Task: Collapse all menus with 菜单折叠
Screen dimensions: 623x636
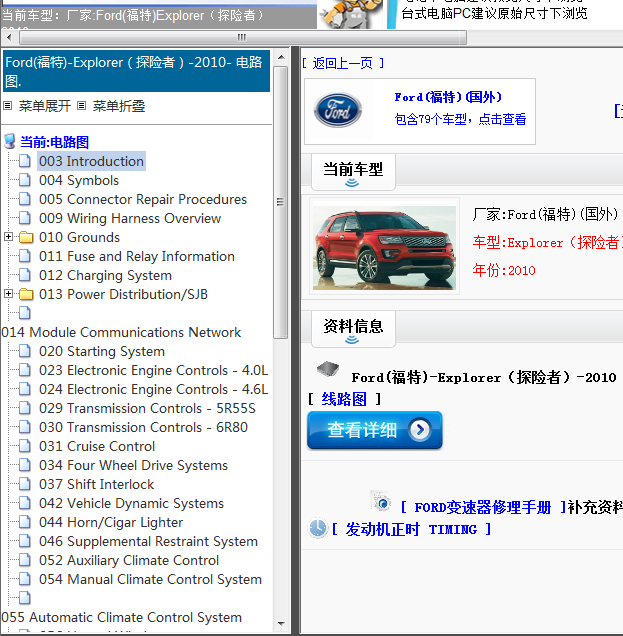Action: click(x=118, y=106)
